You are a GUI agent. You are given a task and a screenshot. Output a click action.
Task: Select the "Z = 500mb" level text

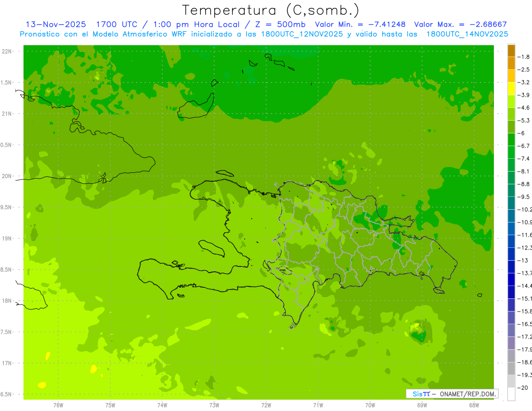pos(280,24)
